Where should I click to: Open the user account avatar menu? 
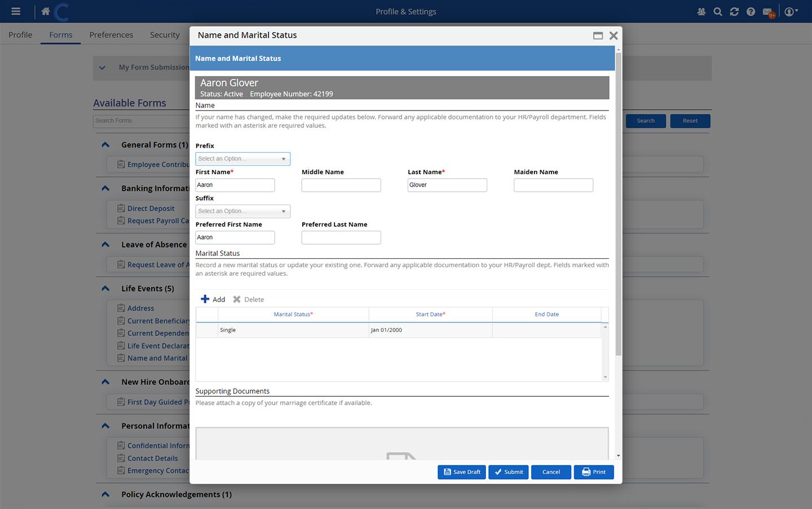[x=791, y=11]
